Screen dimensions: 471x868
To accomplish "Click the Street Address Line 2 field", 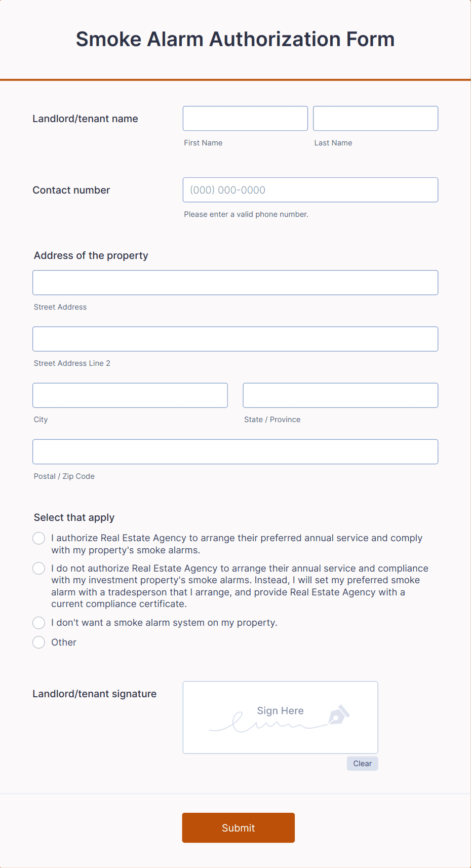I will pyautogui.click(x=235, y=338).
